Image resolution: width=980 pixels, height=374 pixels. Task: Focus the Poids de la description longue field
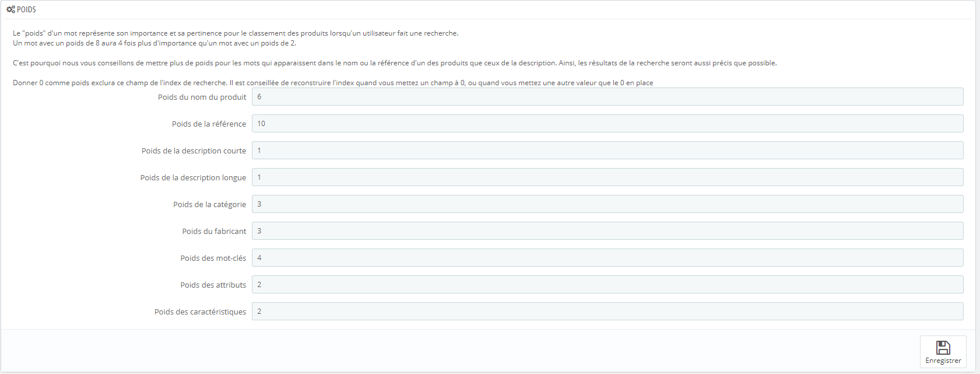tap(607, 177)
